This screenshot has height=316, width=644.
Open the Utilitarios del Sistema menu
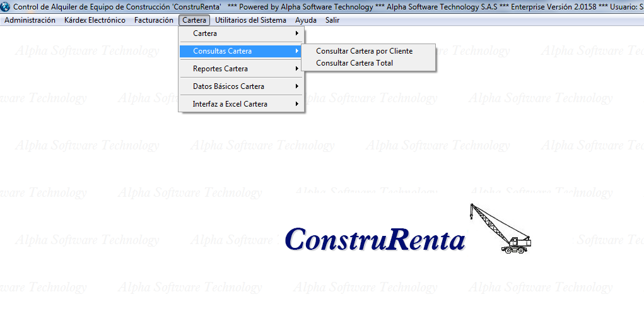click(250, 20)
